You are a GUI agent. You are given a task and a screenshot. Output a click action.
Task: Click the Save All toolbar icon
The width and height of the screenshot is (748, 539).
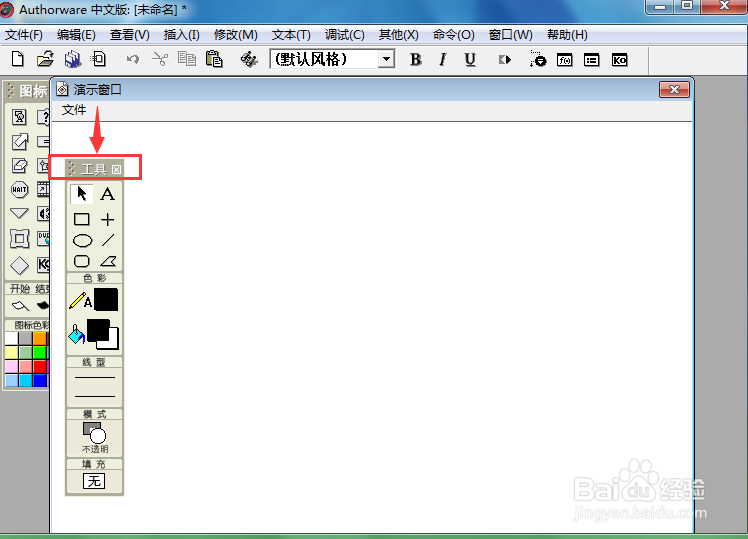point(73,59)
